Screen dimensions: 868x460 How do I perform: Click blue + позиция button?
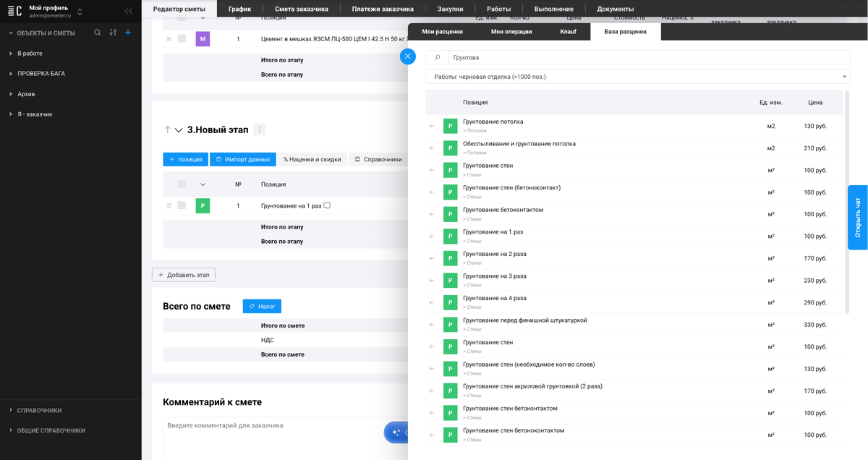tap(185, 159)
